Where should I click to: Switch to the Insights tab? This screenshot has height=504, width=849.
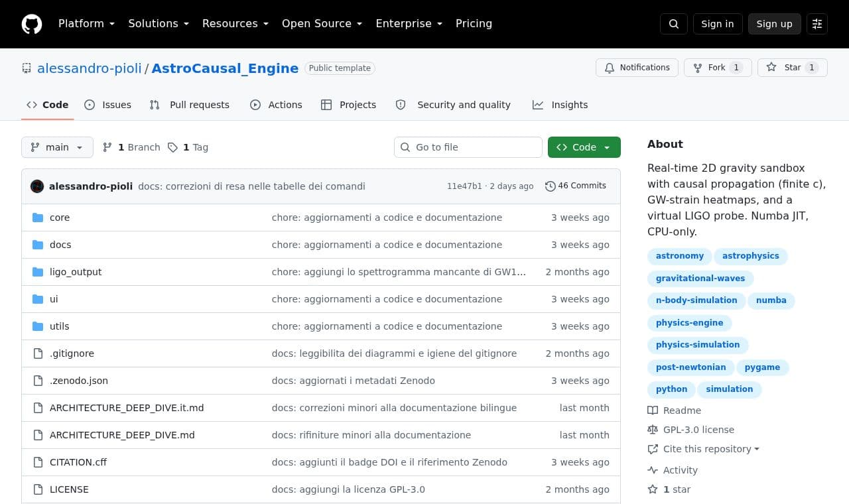(560, 105)
